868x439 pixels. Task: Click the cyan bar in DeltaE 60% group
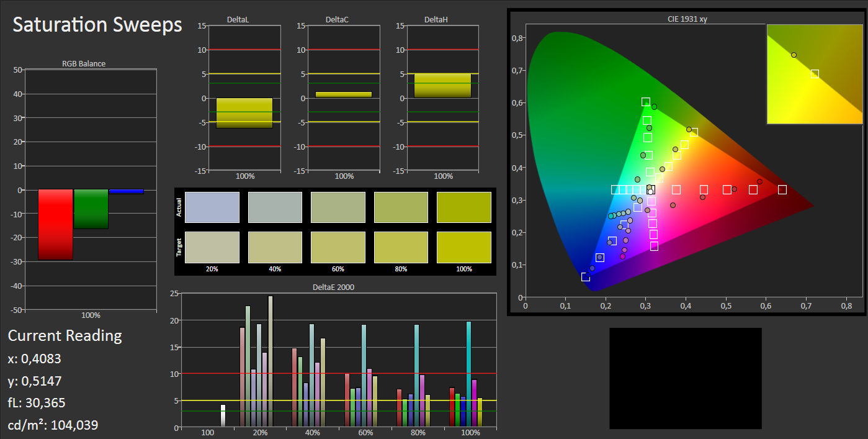[x=364, y=376]
